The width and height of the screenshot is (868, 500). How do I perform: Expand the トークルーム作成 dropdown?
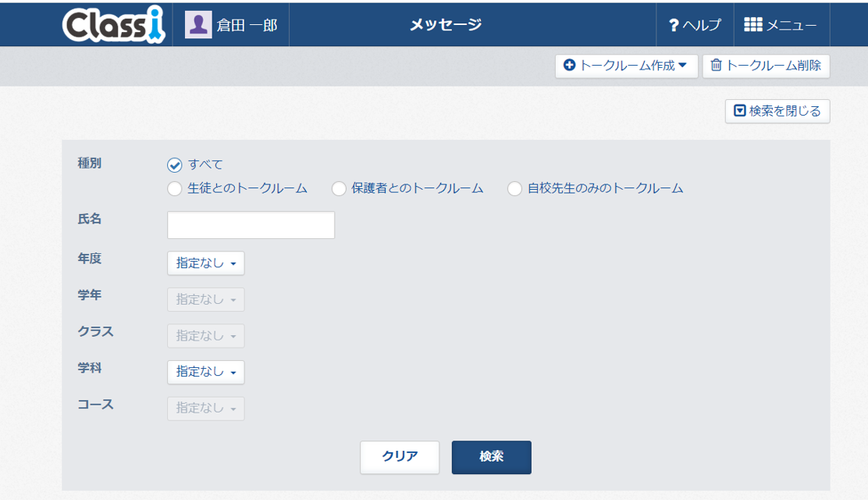tap(626, 66)
